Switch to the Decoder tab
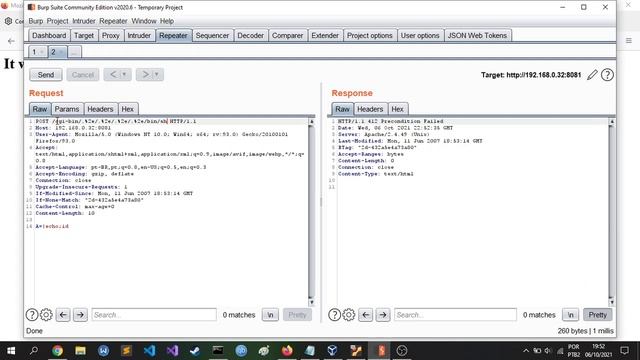The image size is (640, 360). tap(250, 36)
